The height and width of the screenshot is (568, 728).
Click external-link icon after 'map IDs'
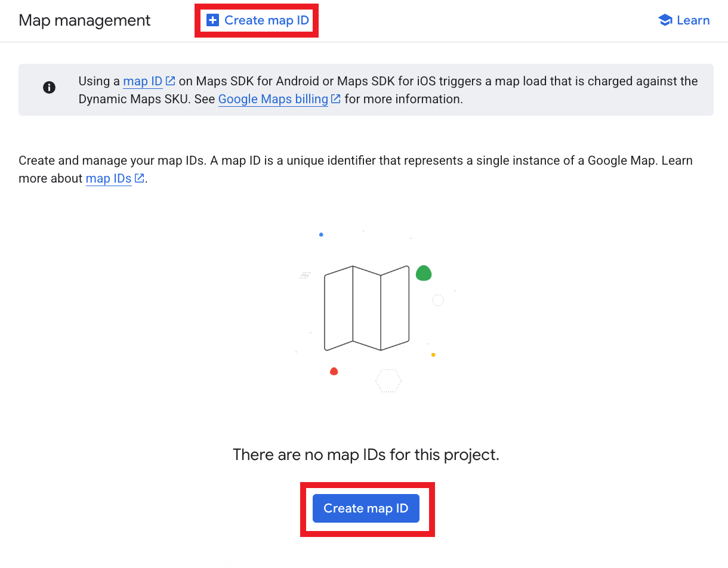[x=140, y=178]
